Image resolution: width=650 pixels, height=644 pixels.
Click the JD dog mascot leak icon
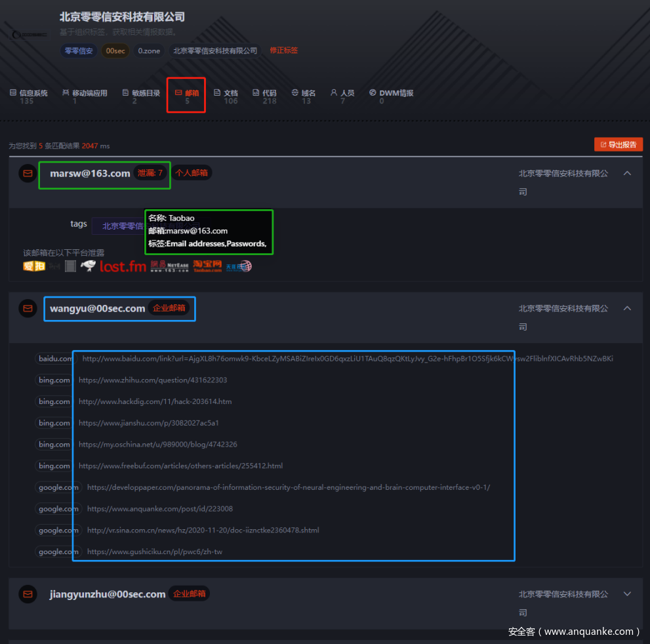point(88,266)
